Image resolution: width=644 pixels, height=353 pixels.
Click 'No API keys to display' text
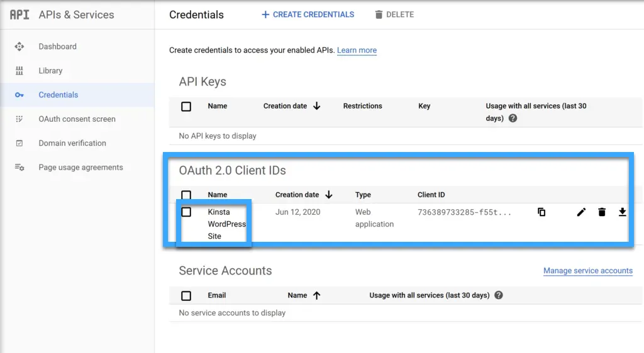[x=218, y=136]
